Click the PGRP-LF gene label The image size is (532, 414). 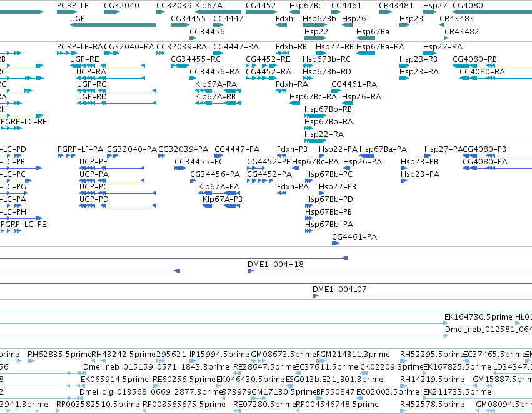[x=73, y=6]
